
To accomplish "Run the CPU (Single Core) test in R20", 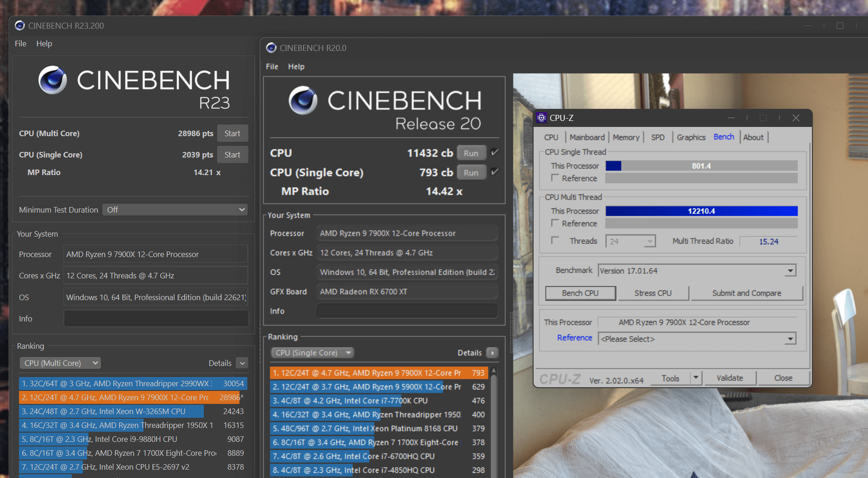I will pyautogui.click(x=471, y=172).
